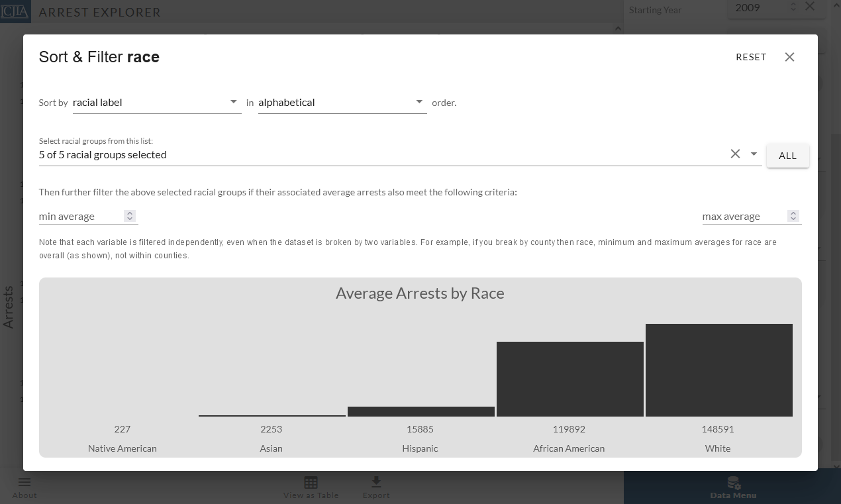Open the About hamburger menu icon
The image size is (841, 504).
(x=25, y=482)
